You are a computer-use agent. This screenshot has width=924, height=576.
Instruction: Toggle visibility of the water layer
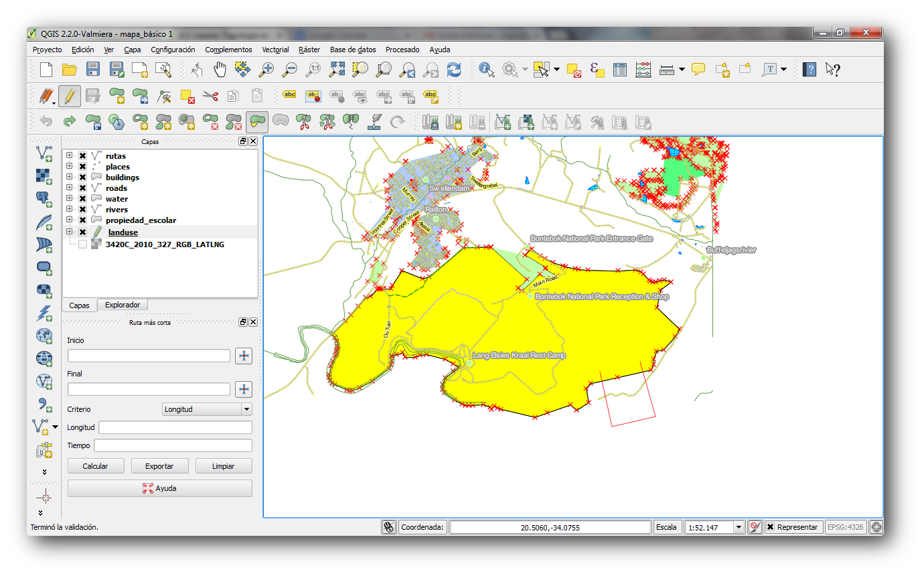(x=82, y=199)
